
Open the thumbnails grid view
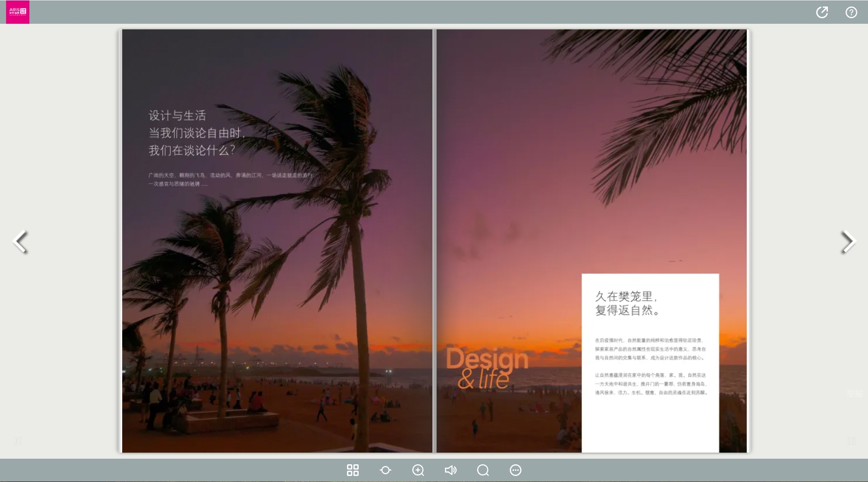[x=353, y=470]
